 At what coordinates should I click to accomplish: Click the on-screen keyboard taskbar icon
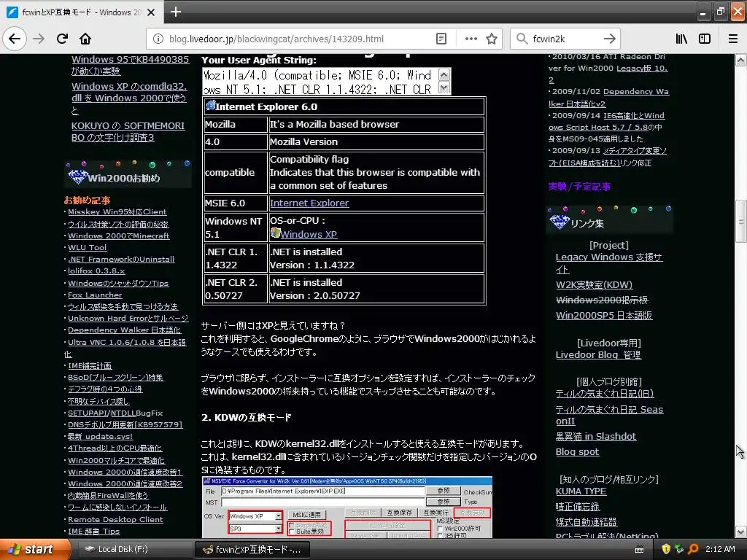(x=639, y=550)
